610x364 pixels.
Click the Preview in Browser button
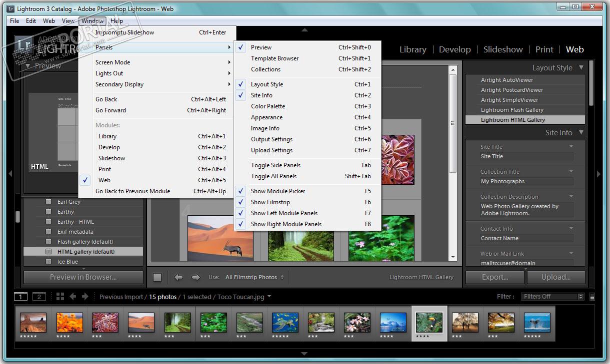tap(83, 277)
